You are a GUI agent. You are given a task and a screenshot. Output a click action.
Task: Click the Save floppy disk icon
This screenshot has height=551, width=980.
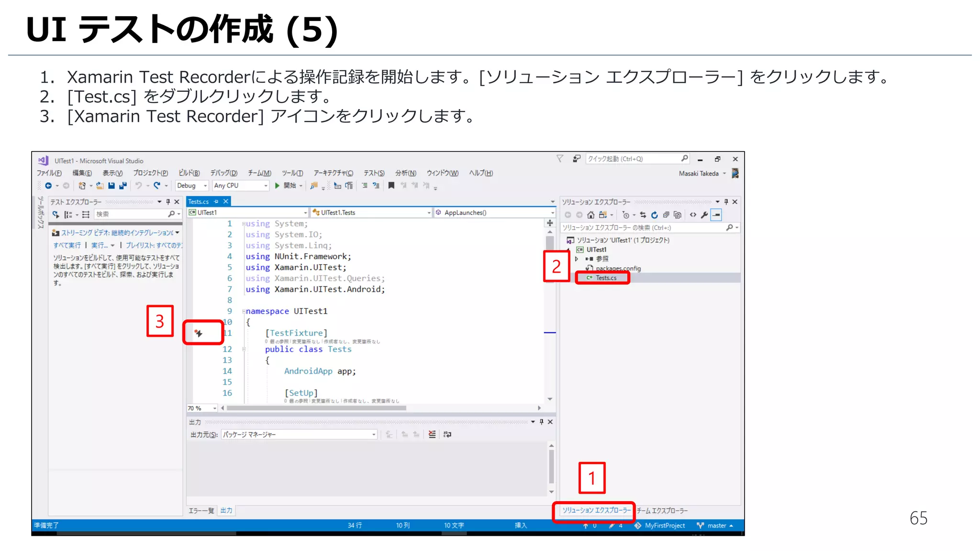tap(111, 186)
